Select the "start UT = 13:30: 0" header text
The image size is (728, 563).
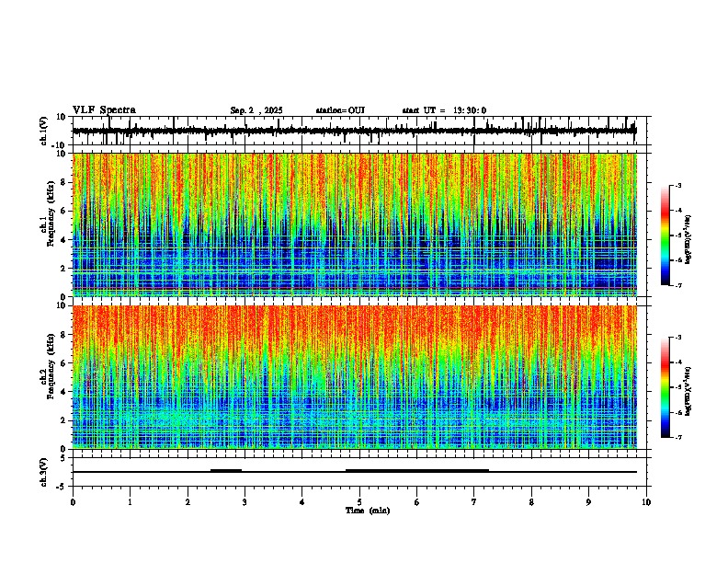pyautogui.click(x=444, y=110)
